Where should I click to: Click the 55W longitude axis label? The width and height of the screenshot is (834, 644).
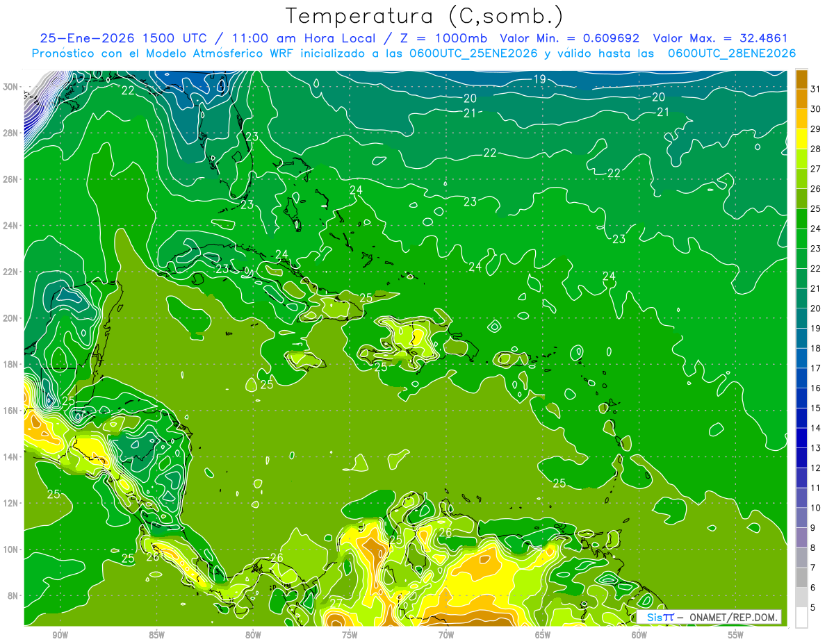(736, 635)
